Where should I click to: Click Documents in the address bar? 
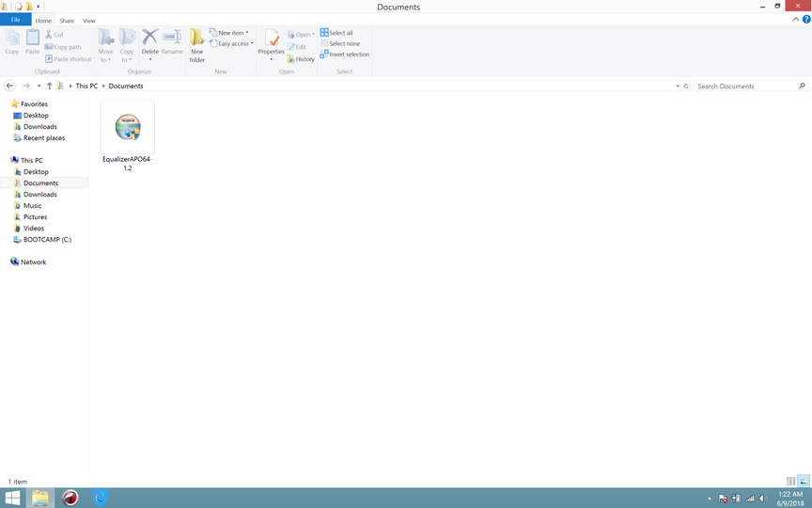(x=126, y=86)
